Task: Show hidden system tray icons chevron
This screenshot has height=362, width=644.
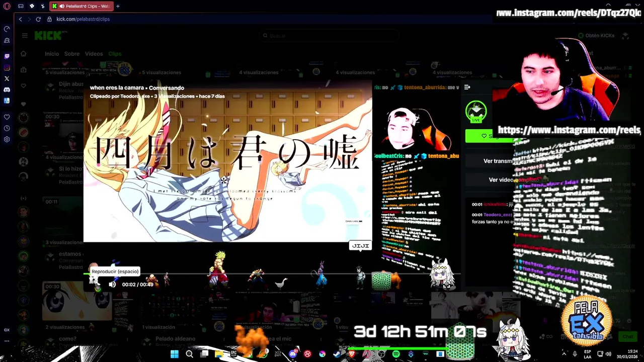Action: (x=563, y=354)
